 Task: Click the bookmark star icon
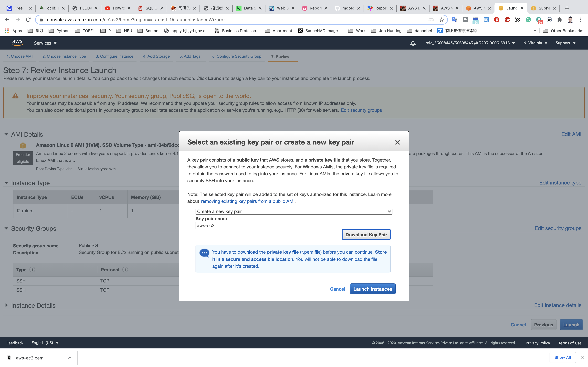[x=441, y=20]
